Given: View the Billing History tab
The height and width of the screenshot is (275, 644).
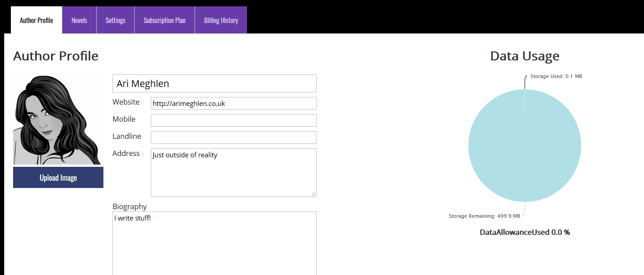Looking at the screenshot, I should tap(221, 20).
